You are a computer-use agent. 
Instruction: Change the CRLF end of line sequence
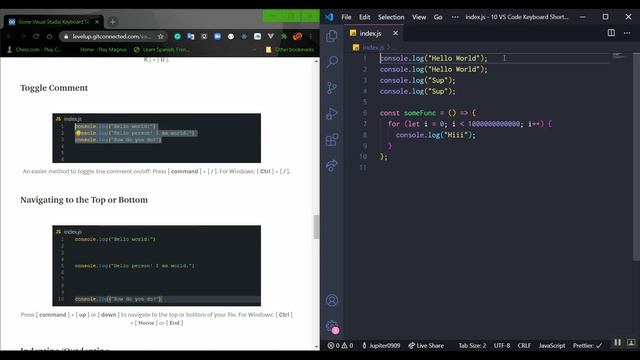tap(524, 345)
